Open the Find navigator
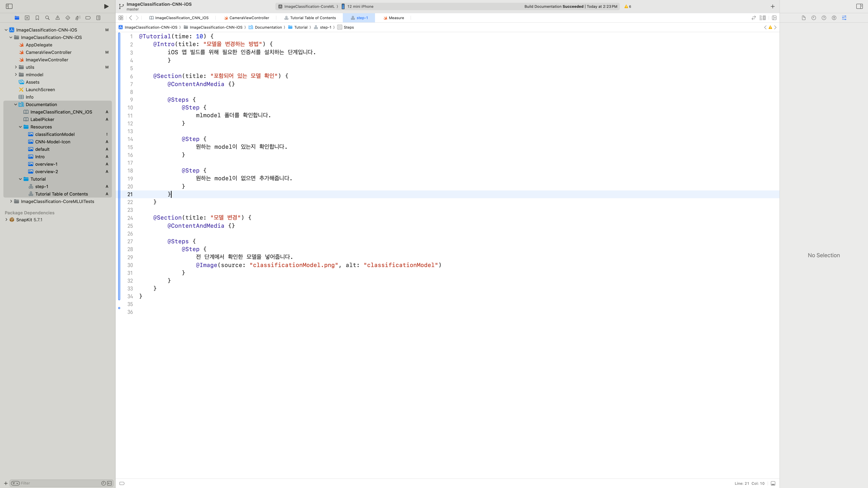 (47, 18)
